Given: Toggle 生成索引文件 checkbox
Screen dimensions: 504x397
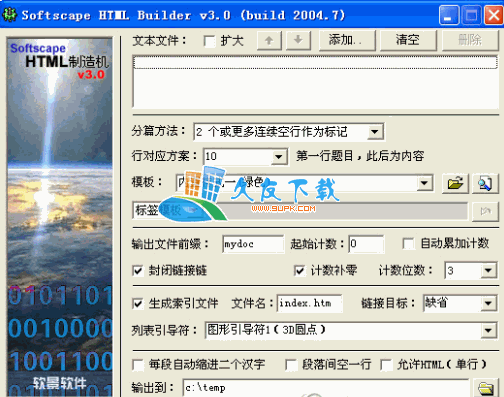Looking at the screenshot, I should click(138, 304).
